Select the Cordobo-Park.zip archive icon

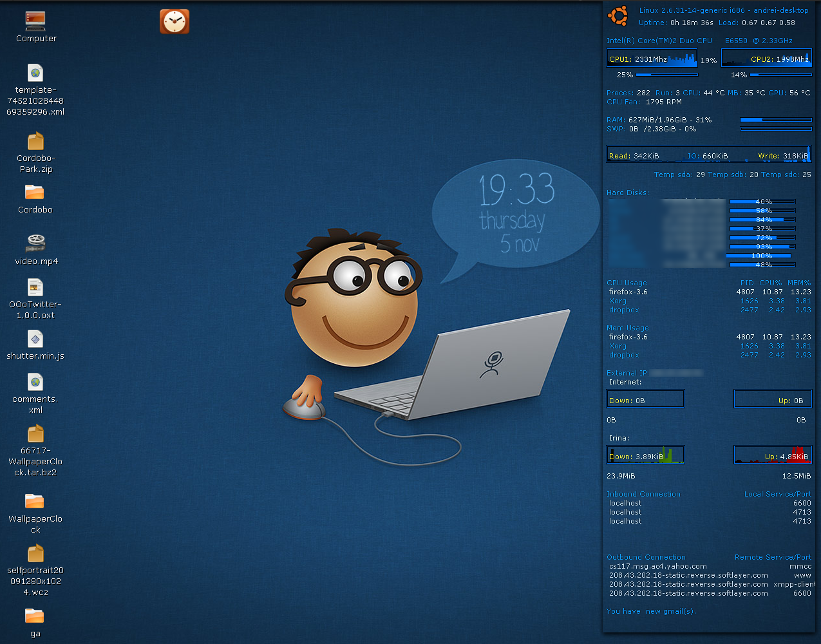tap(35, 141)
